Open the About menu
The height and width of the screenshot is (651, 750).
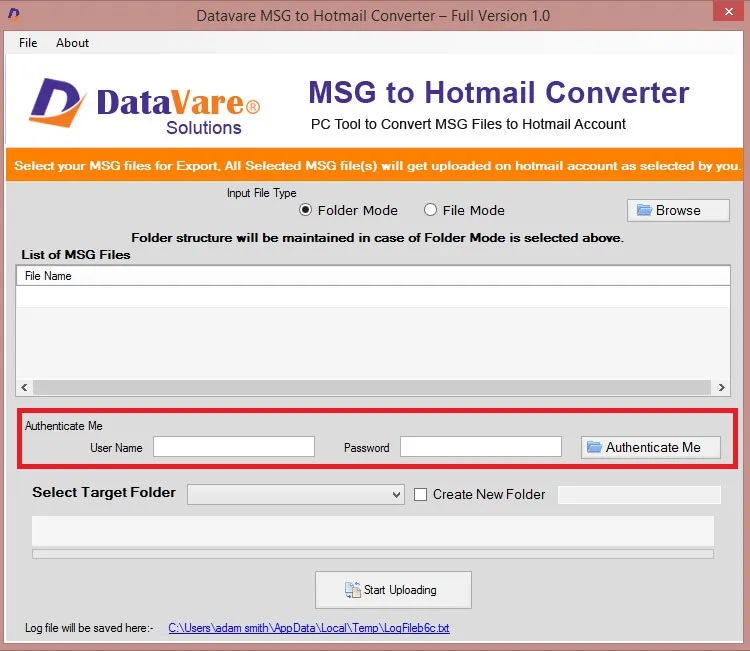tap(72, 43)
